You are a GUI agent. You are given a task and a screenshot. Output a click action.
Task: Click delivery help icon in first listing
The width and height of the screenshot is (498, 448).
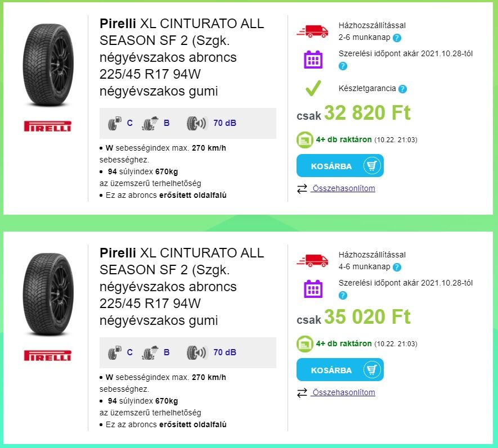coord(397,38)
